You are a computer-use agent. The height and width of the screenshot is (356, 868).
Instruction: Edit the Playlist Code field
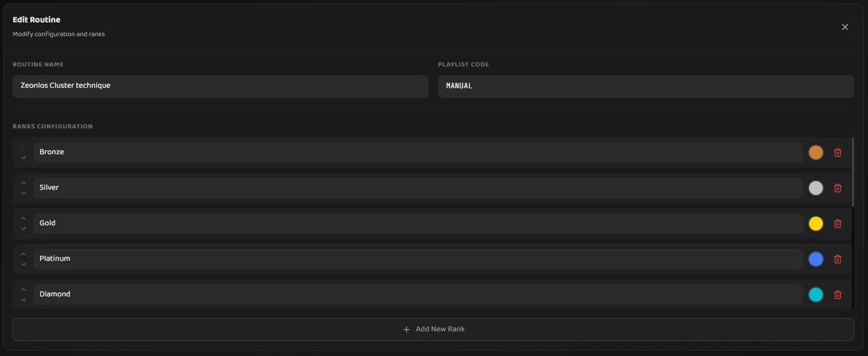click(x=646, y=86)
